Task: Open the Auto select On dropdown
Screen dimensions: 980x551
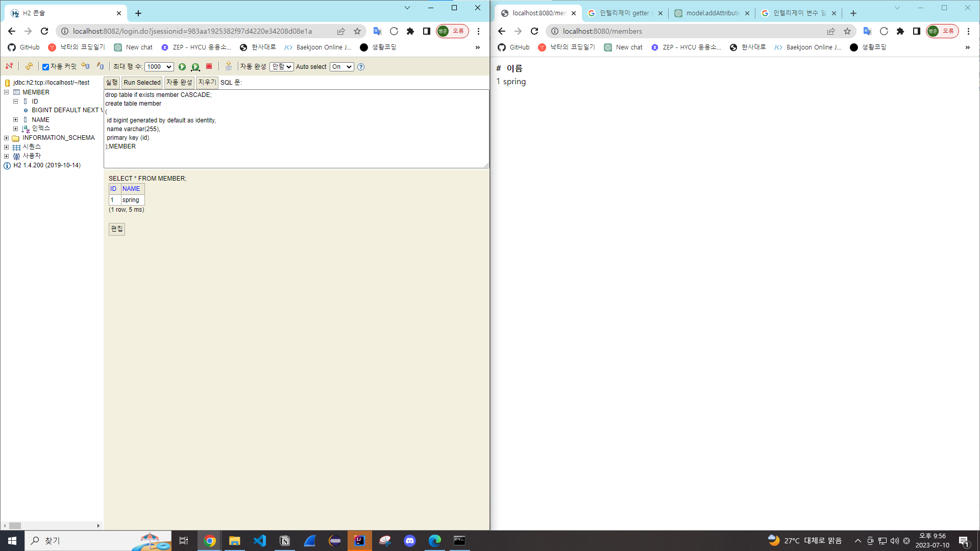Action: click(341, 67)
